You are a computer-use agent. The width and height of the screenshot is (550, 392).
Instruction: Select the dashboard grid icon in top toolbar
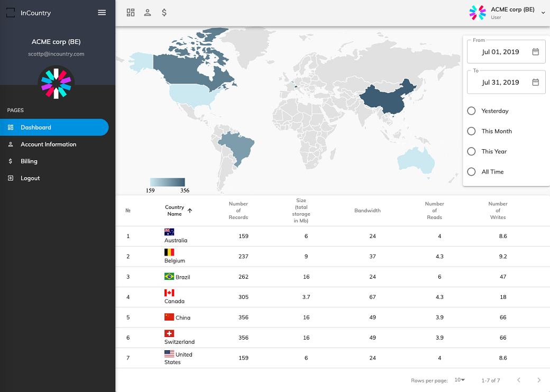[x=131, y=12]
